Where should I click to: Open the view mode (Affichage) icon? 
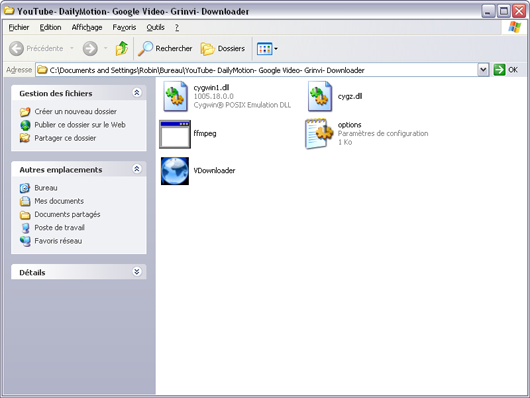(x=264, y=49)
